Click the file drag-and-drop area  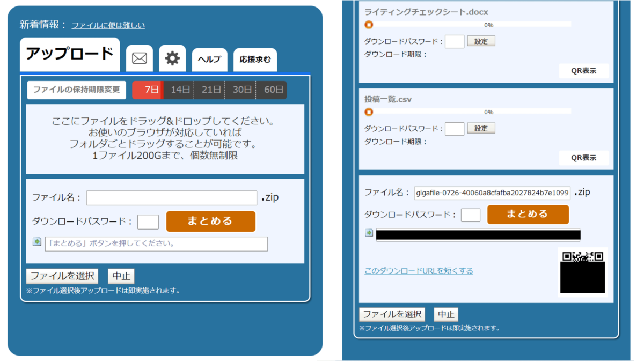click(165, 139)
